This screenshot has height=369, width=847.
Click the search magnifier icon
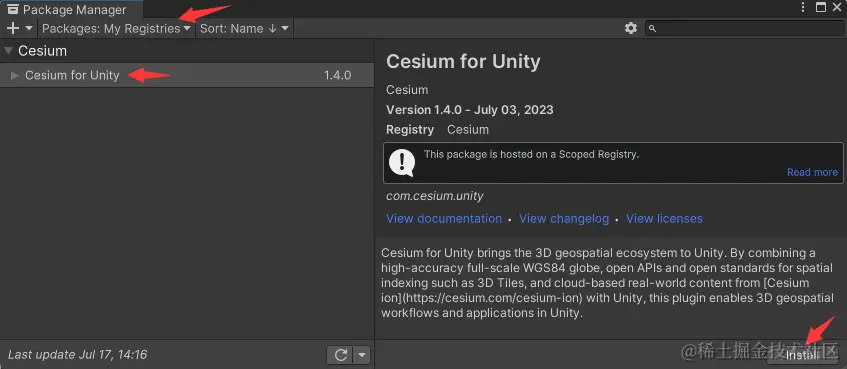(x=653, y=29)
